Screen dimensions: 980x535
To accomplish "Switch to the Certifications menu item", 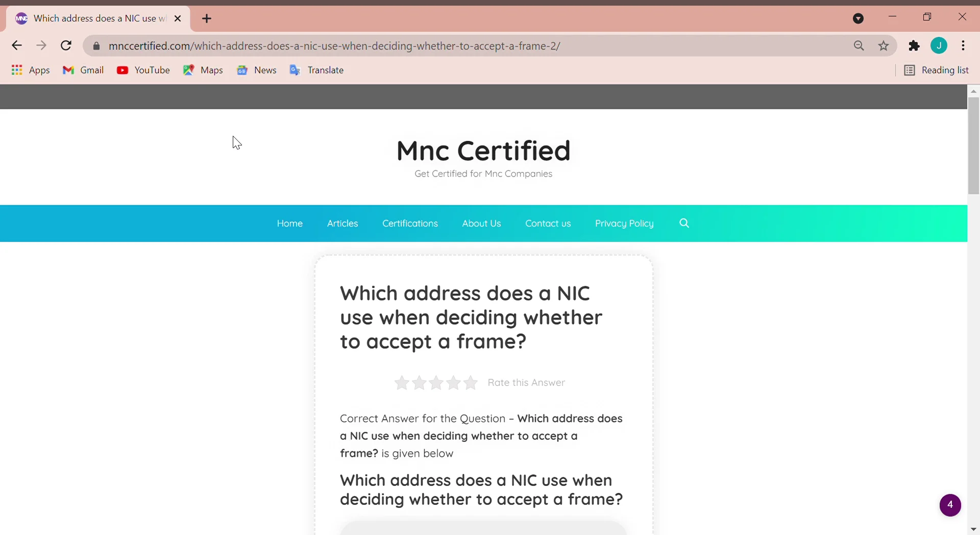I will click(410, 223).
